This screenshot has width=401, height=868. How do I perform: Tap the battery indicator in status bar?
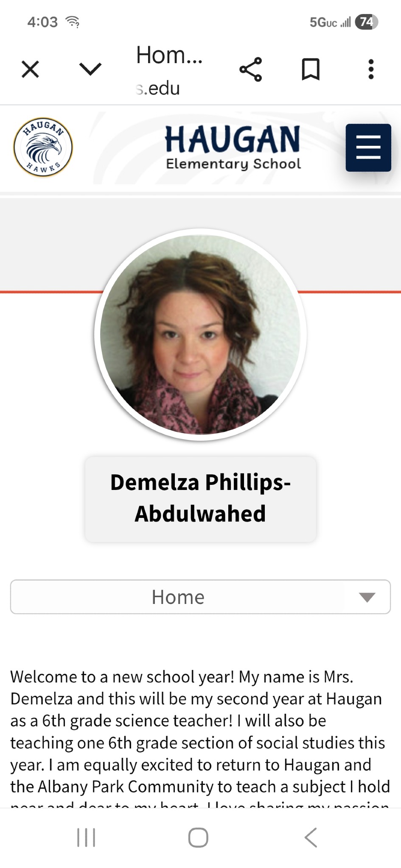pos(367,22)
